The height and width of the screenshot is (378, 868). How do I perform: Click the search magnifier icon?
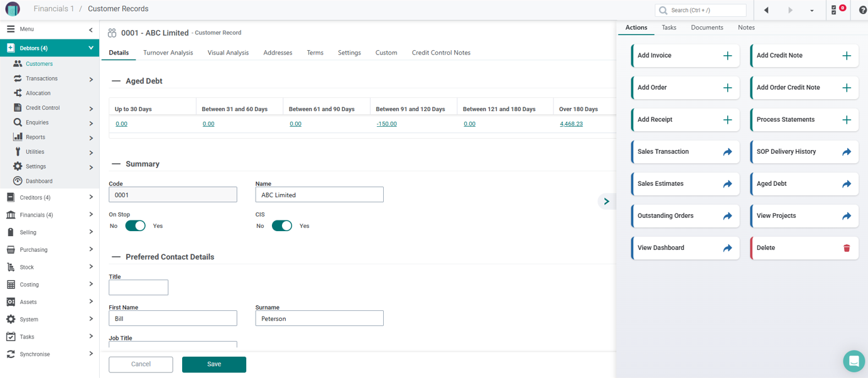coord(663,10)
